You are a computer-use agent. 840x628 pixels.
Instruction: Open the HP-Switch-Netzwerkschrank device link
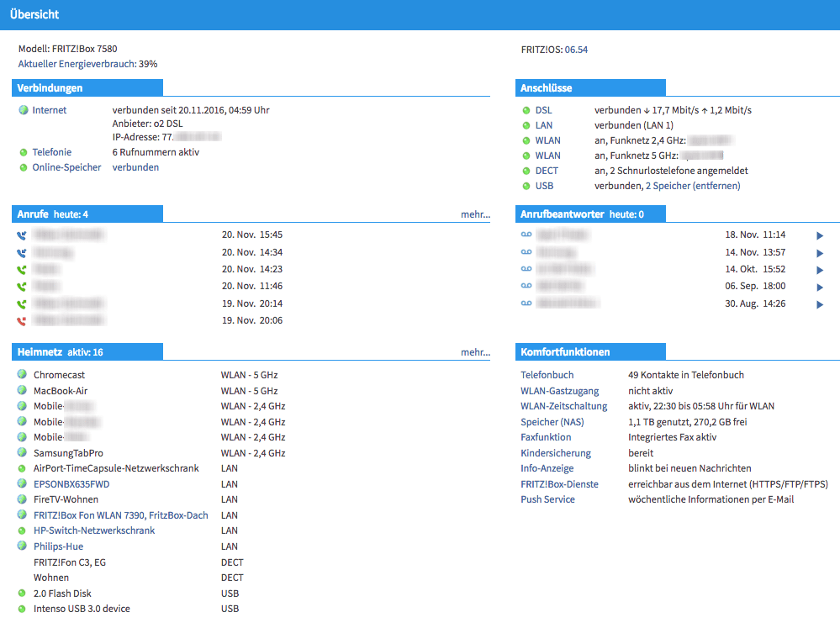pyautogui.click(x=93, y=530)
